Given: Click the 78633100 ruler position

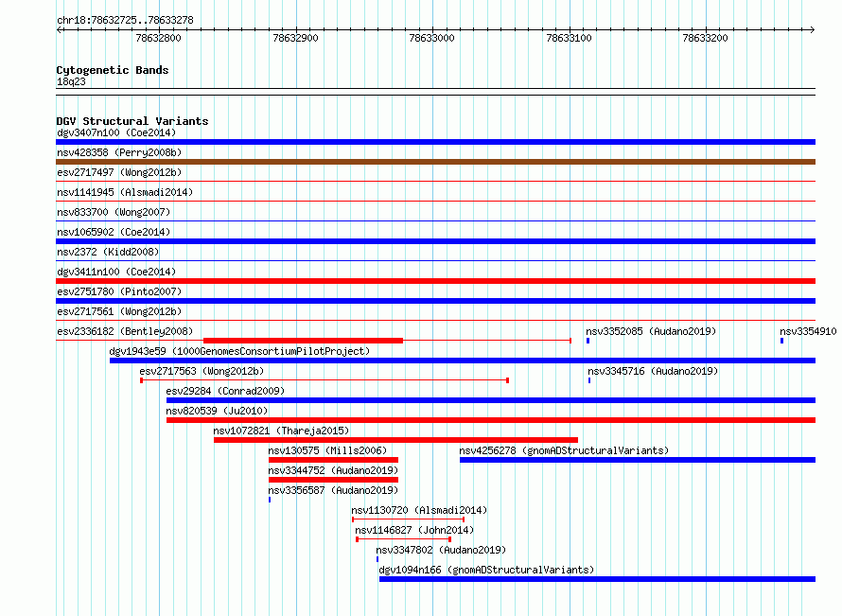Looking at the screenshot, I should [x=569, y=38].
